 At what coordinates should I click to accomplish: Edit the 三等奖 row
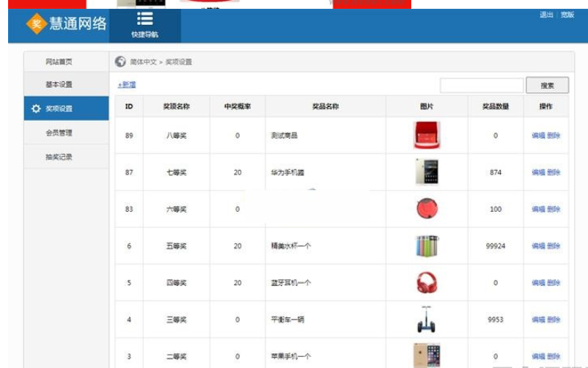[538, 320]
